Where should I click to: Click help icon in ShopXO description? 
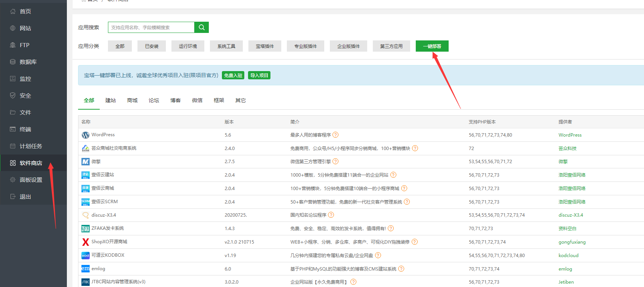tap(415, 242)
